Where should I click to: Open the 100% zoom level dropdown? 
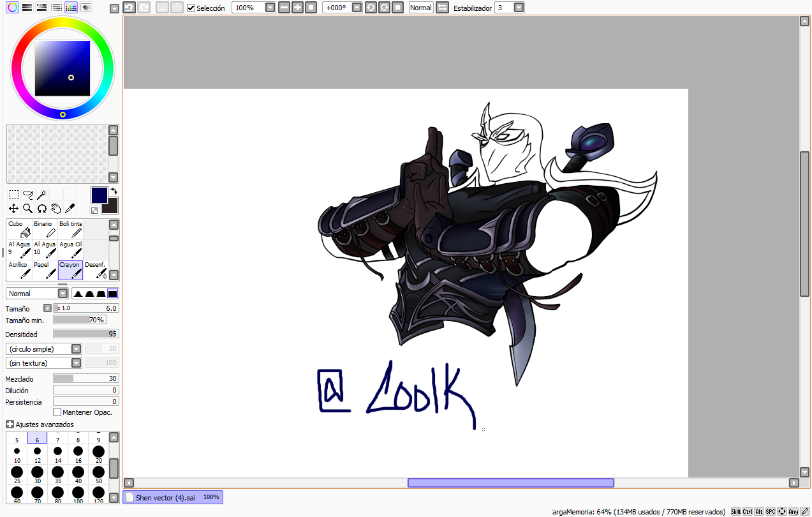270,8
